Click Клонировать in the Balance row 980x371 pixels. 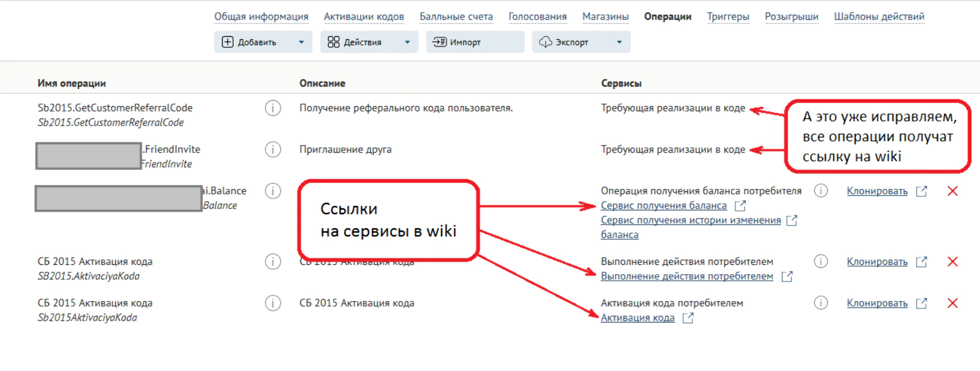[x=877, y=191]
